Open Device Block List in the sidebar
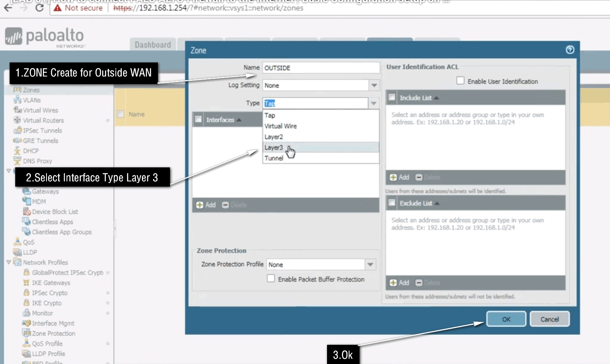This screenshot has width=610, height=364. (x=55, y=212)
